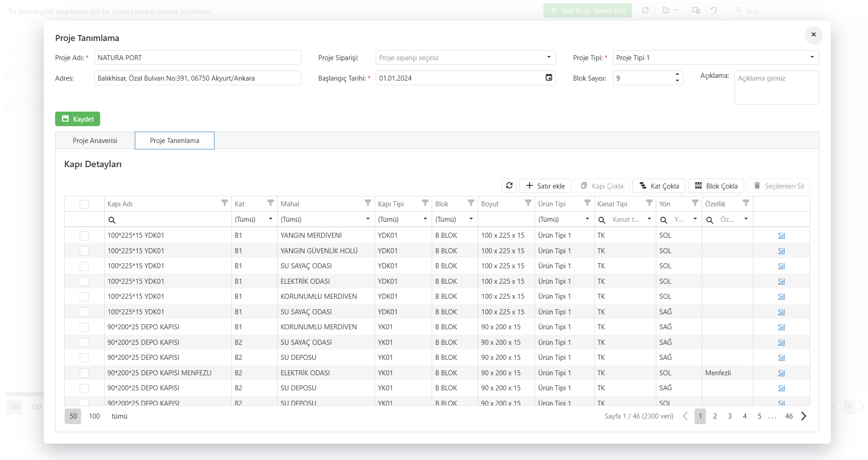Image resolution: width=868 pixels, height=460 pixels.
Task: Click the Adres input field
Action: pos(198,78)
